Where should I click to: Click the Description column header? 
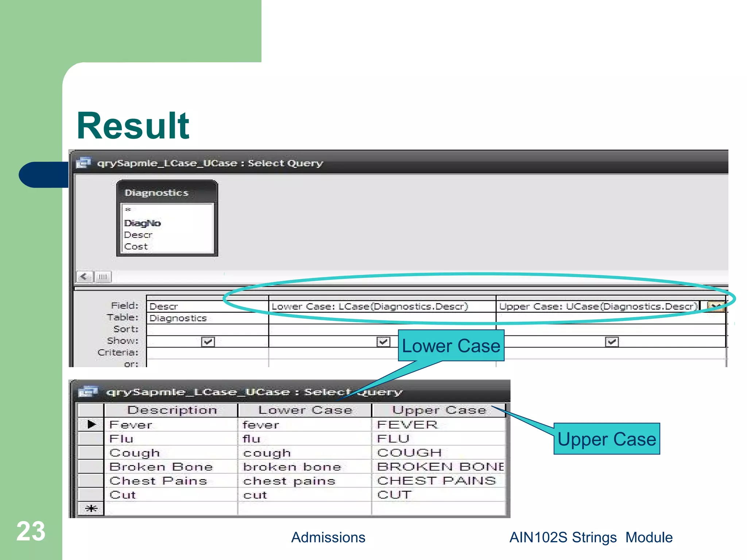click(171, 410)
